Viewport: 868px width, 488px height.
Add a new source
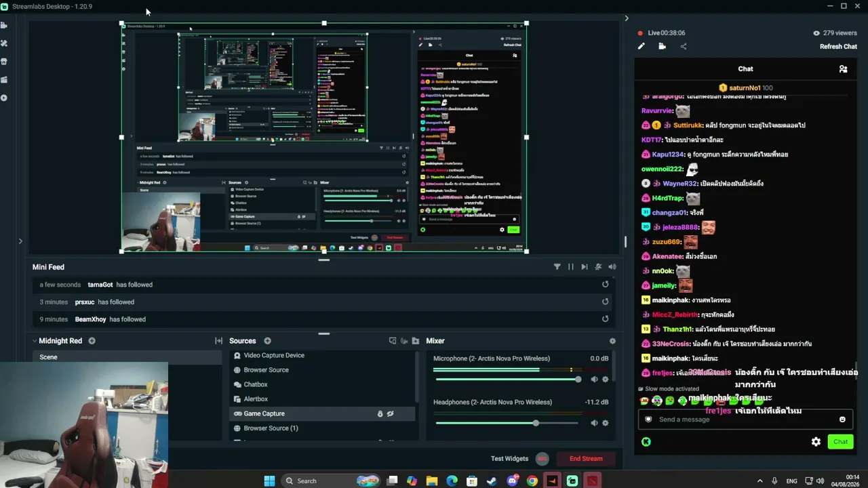click(x=267, y=341)
